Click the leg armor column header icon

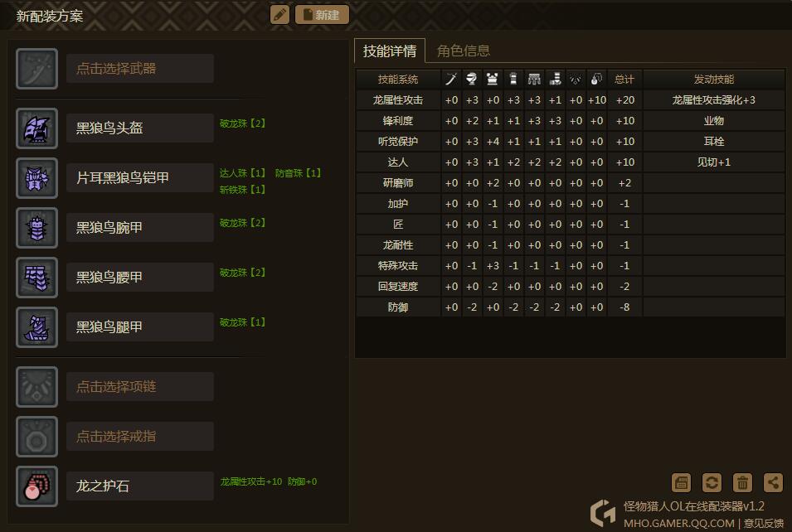(x=555, y=80)
